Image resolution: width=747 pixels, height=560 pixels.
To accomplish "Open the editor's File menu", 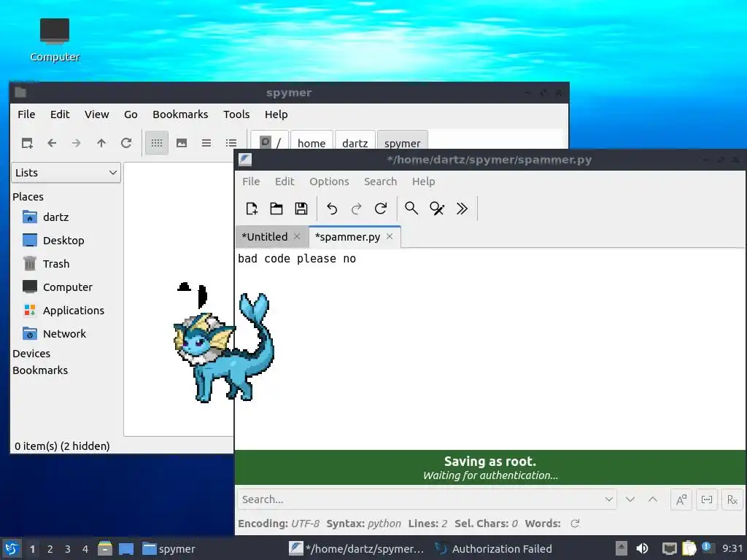I will point(251,182).
